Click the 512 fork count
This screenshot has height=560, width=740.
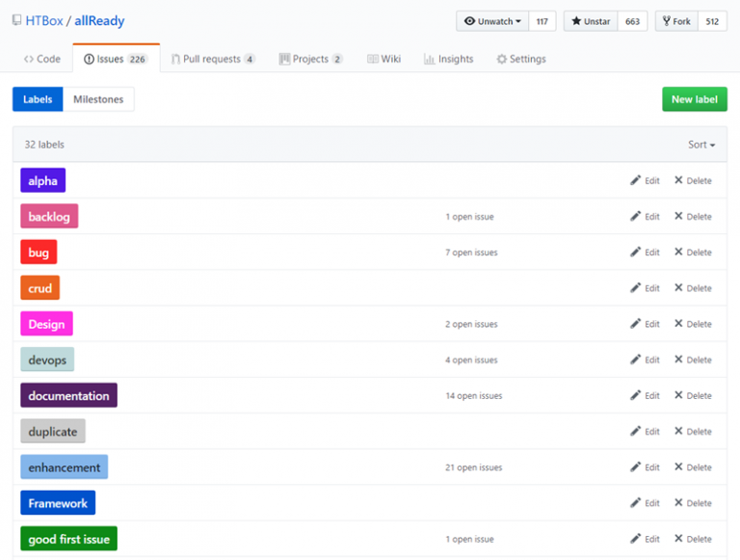(712, 21)
